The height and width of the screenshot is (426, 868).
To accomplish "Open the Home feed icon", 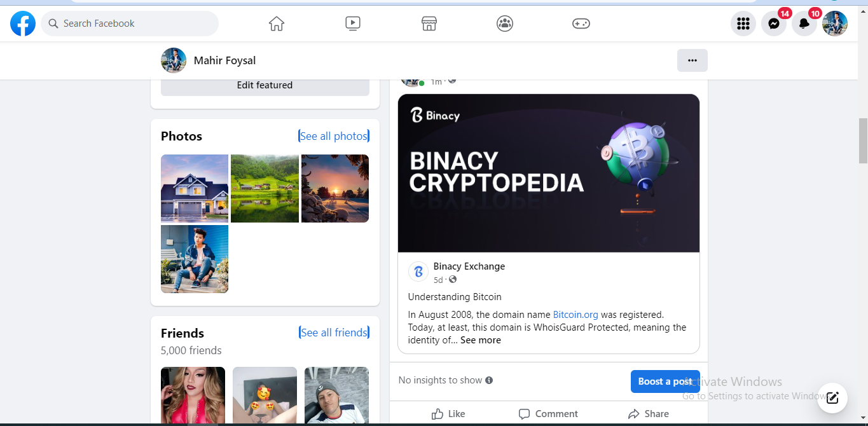I will pyautogui.click(x=277, y=24).
